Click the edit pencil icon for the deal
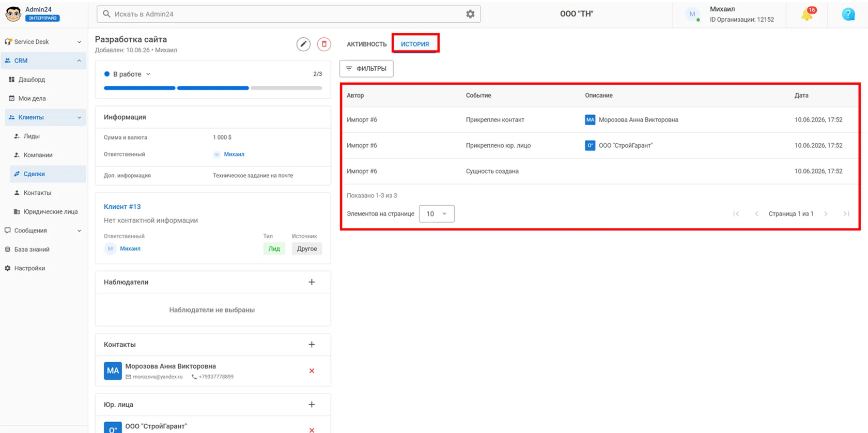This screenshot has height=433, width=868. 303,44
